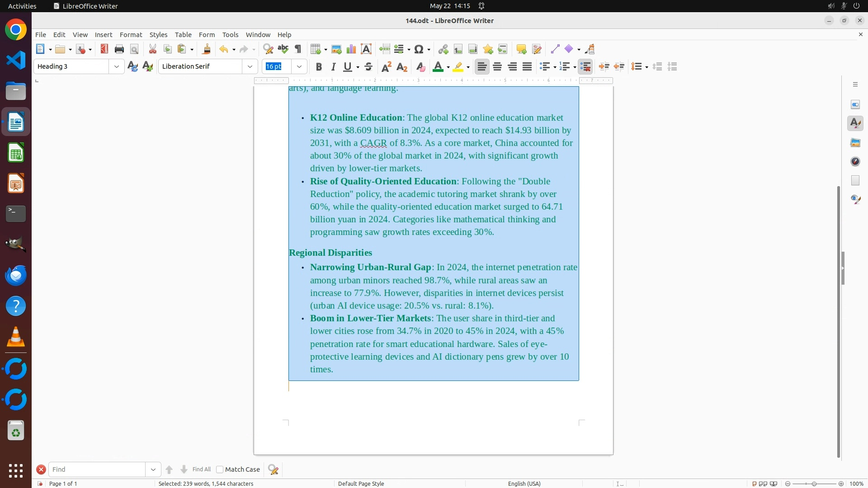The width and height of the screenshot is (868, 488).
Task: Open the Tools menu
Action: (230, 35)
